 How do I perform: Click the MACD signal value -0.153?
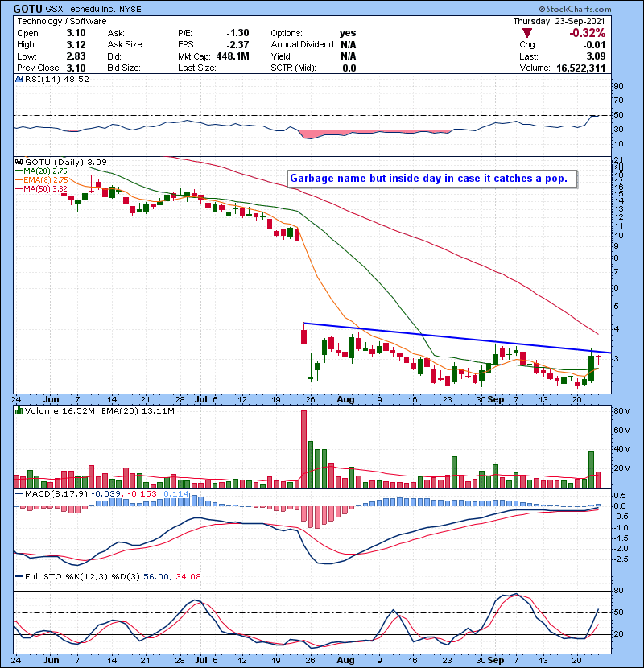[142, 494]
